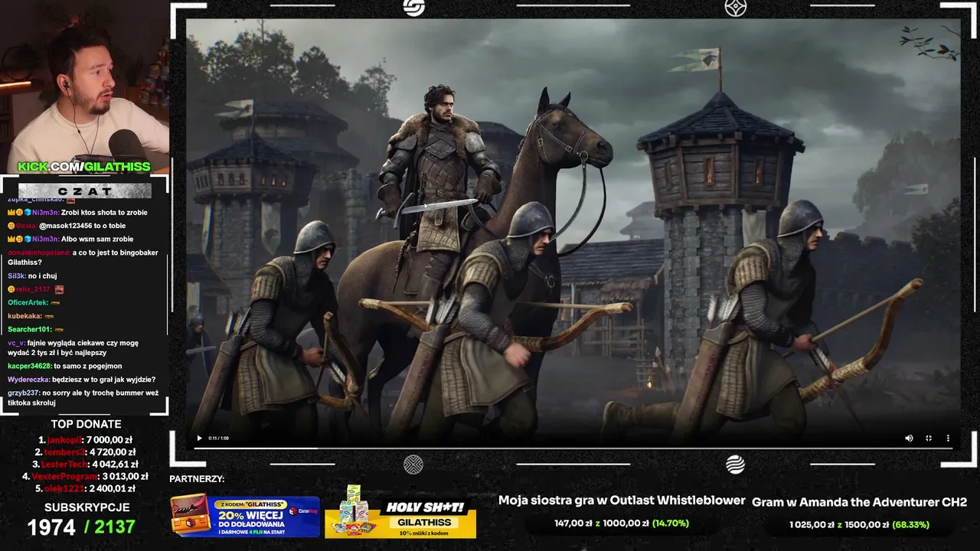Click donor olek1221's 2 400,01 zł entry
Viewport: 980px width, 551px height.
tap(84, 489)
